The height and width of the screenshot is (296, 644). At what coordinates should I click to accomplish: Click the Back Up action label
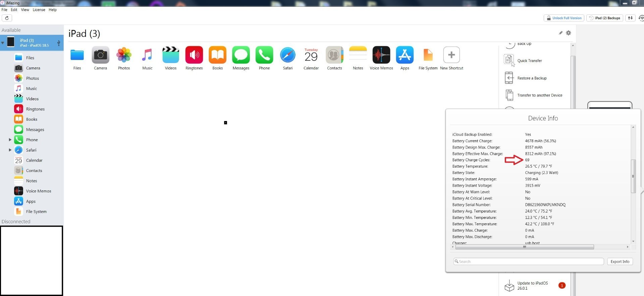524,44
